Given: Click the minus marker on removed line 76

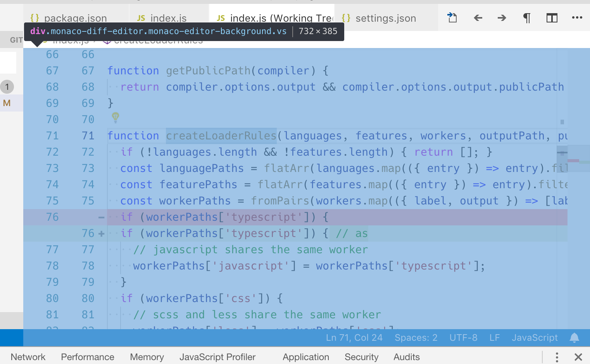Looking at the screenshot, I should tap(102, 217).
